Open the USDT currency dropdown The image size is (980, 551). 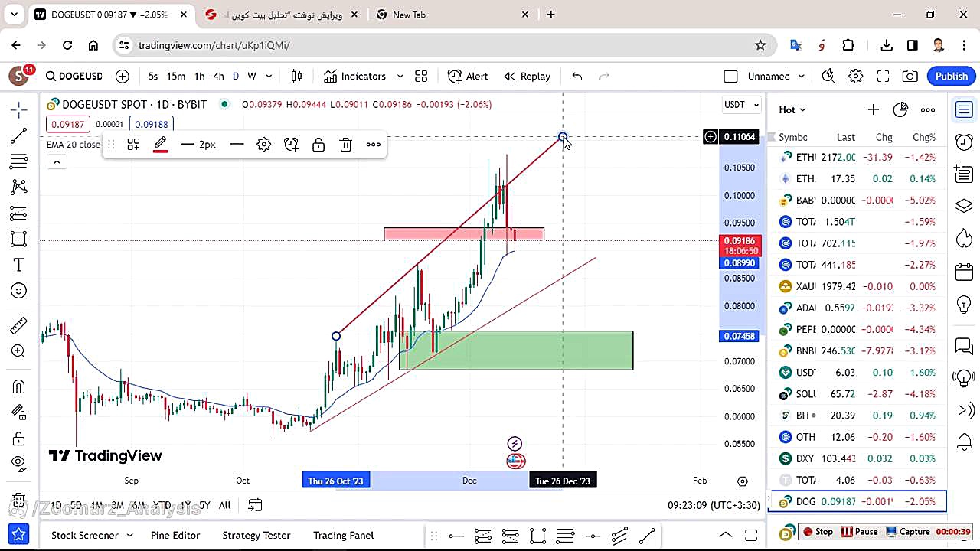click(x=742, y=105)
